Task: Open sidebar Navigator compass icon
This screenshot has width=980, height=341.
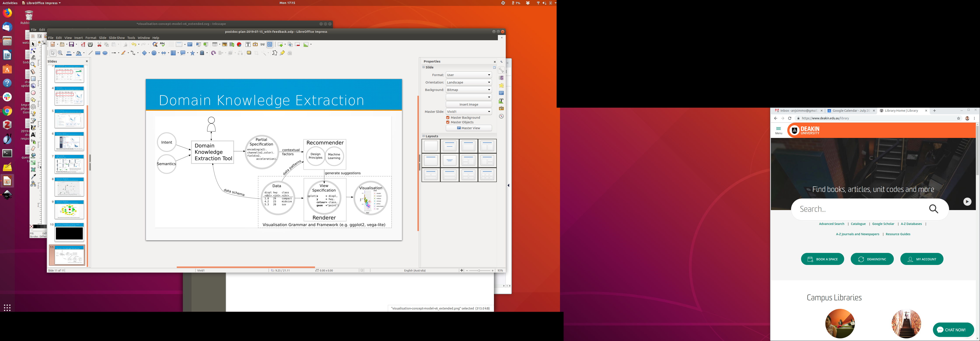Action: [501, 116]
